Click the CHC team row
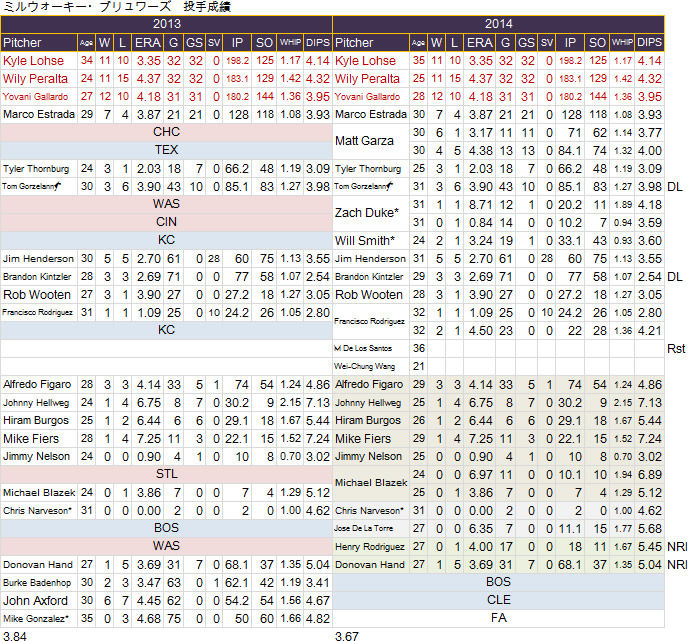 coord(166,132)
